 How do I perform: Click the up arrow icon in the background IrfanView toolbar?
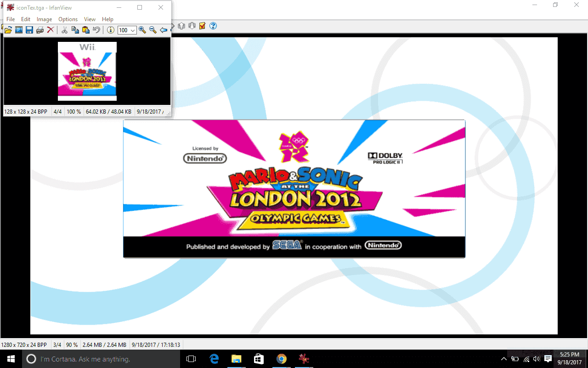click(x=181, y=26)
